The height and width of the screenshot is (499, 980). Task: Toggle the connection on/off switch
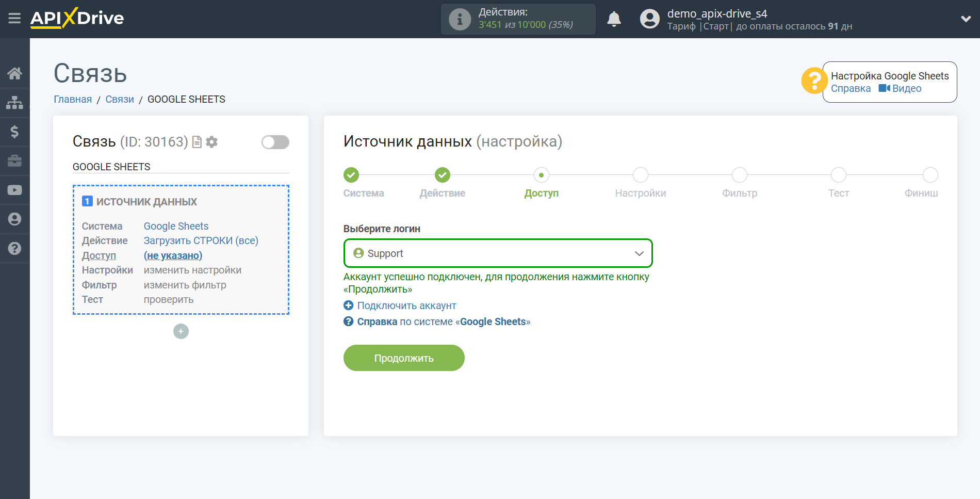tap(275, 142)
